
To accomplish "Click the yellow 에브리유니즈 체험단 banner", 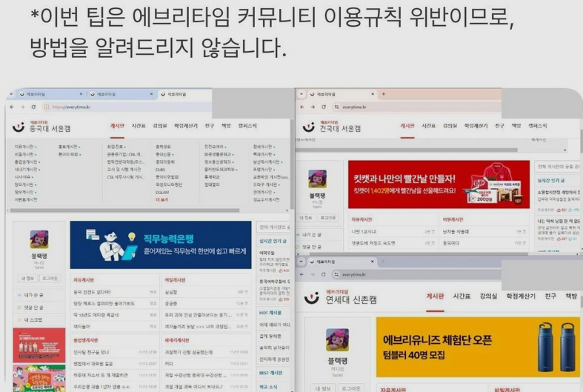I will tap(478, 347).
